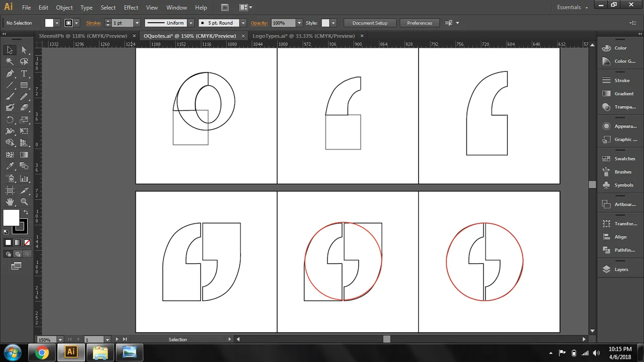Open the 5 pt. Round brush dropdown

click(x=243, y=23)
